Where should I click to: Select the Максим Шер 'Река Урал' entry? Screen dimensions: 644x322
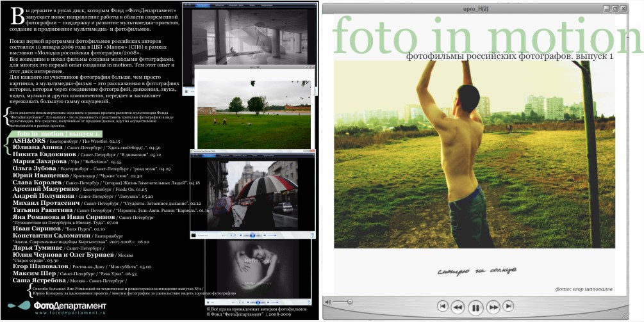coord(74,273)
